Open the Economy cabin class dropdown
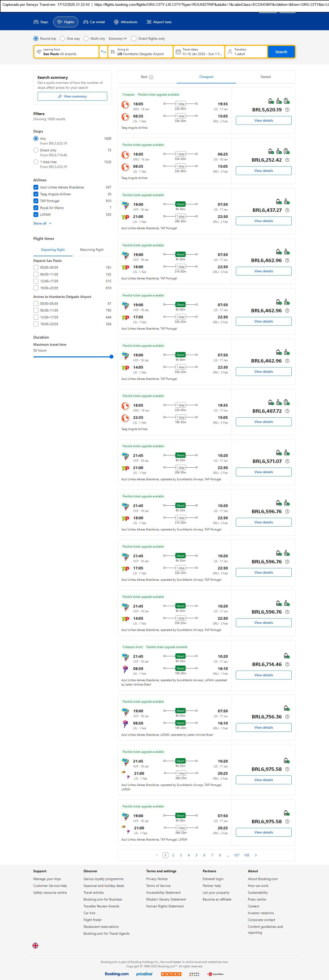This screenshot has height=980, width=329. click(x=118, y=39)
